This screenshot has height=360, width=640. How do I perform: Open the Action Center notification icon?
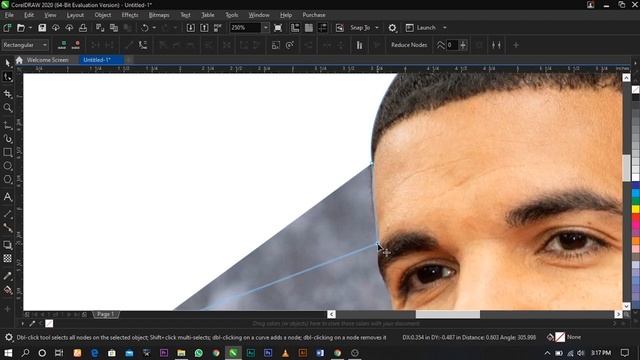[624, 353]
